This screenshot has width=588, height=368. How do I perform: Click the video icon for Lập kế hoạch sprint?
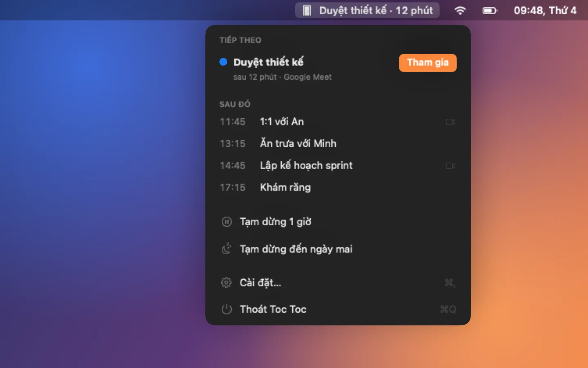tap(450, 166)
